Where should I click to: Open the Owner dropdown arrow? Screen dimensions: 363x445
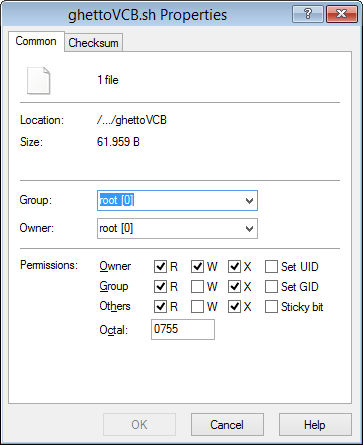tap(249, 229)
